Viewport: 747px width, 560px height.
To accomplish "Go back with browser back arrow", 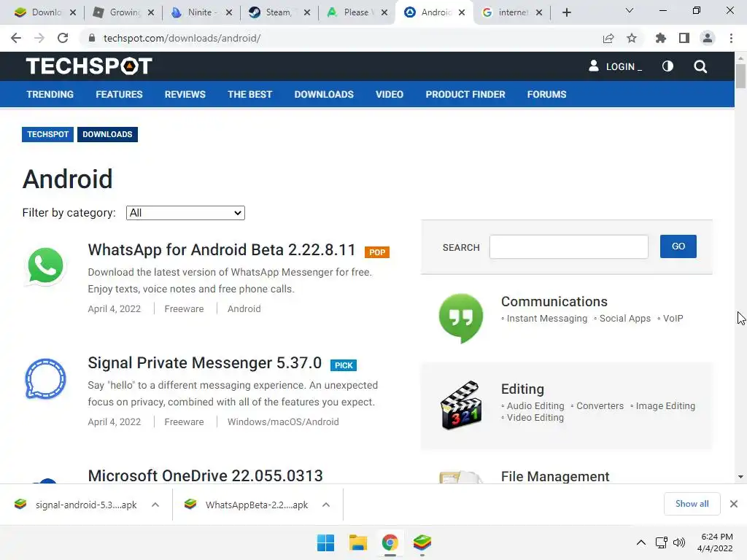I will [x=16, y=38].
